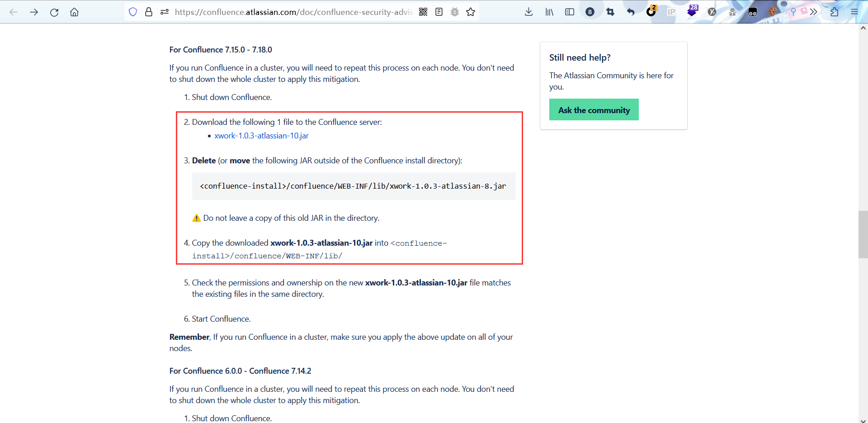Click the page scrollbar thumb

pyautogui.click(x=863, y=234)
